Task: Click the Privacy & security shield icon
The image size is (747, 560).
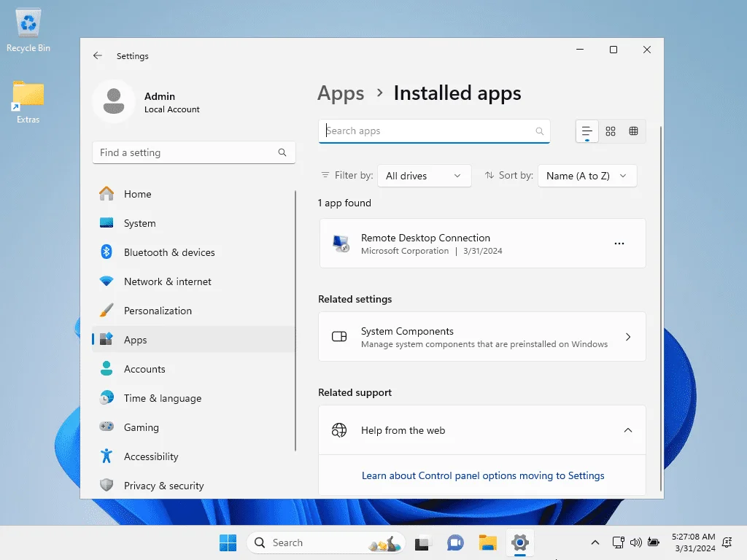Action: point(107,485)
